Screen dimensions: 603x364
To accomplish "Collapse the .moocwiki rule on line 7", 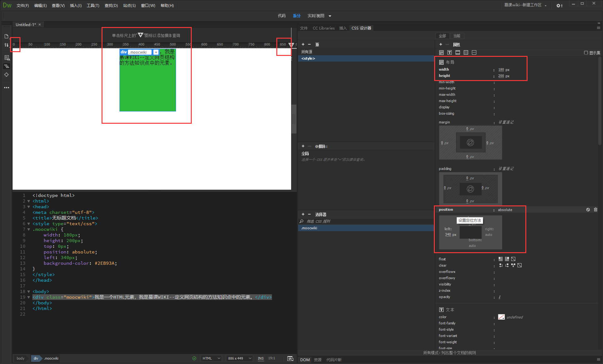I will 29,230.
